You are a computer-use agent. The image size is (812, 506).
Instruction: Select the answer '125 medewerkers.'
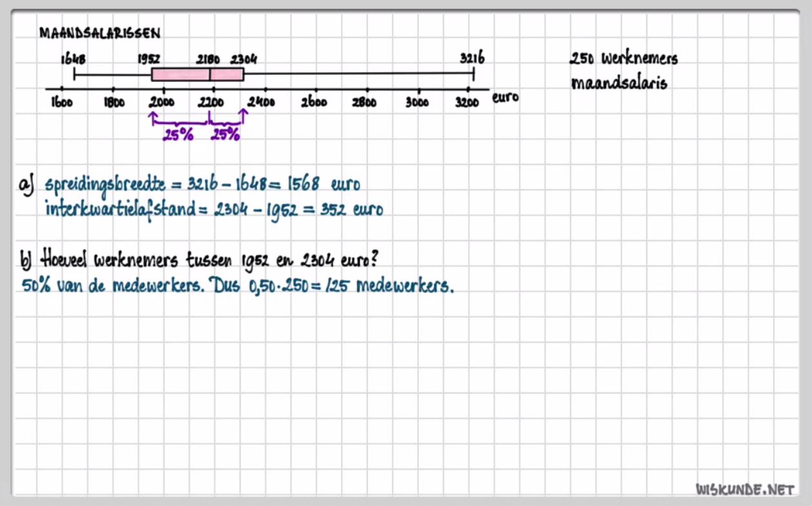pyautogui.click(x=389, y=287)
